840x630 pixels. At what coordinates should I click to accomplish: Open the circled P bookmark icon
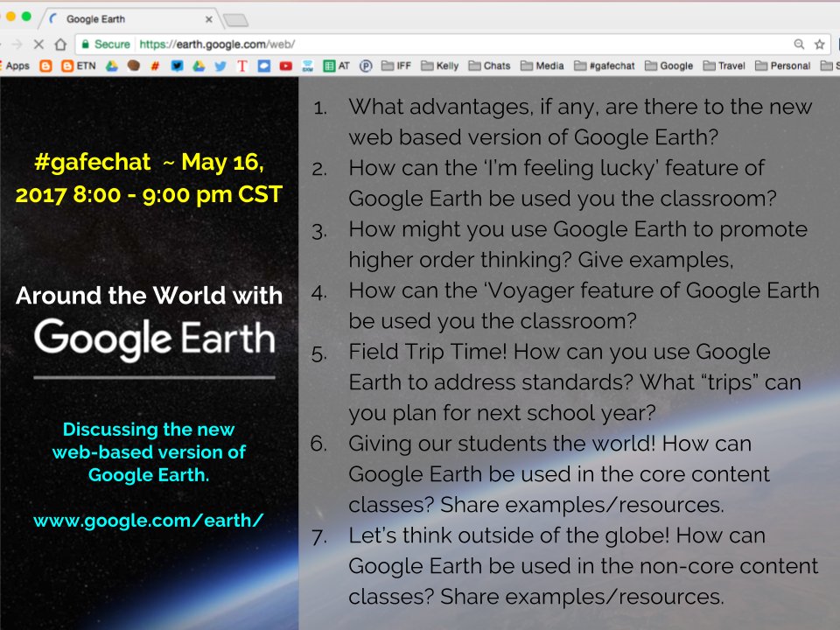click(366, 66)
